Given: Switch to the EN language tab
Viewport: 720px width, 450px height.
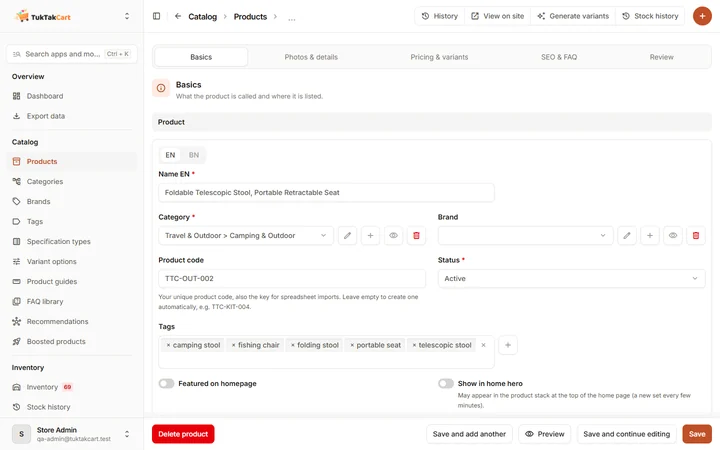Looking at the screenshot, I should click(170, 155).
